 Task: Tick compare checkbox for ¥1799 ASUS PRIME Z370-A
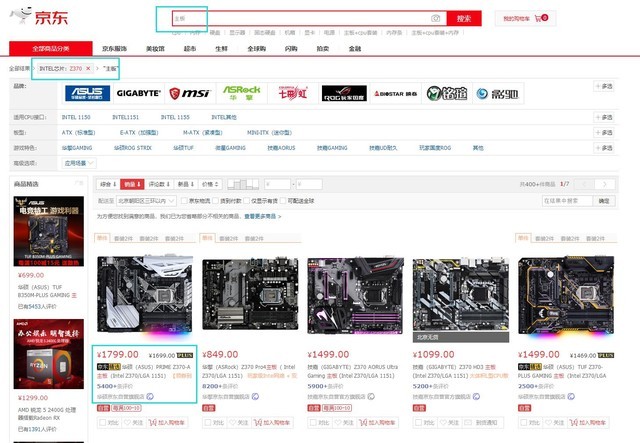tap(103, 423)
